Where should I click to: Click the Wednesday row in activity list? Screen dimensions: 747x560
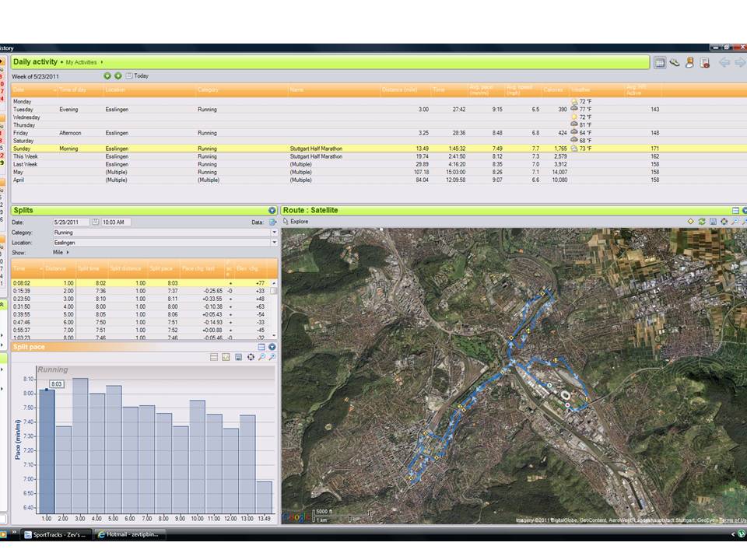[x=379, y=117]
